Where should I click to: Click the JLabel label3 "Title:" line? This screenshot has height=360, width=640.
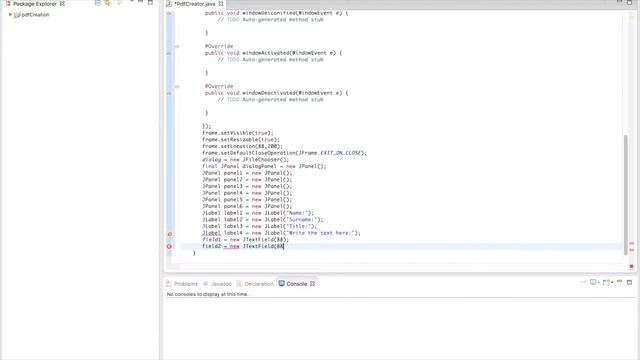(x=260, y=226)
